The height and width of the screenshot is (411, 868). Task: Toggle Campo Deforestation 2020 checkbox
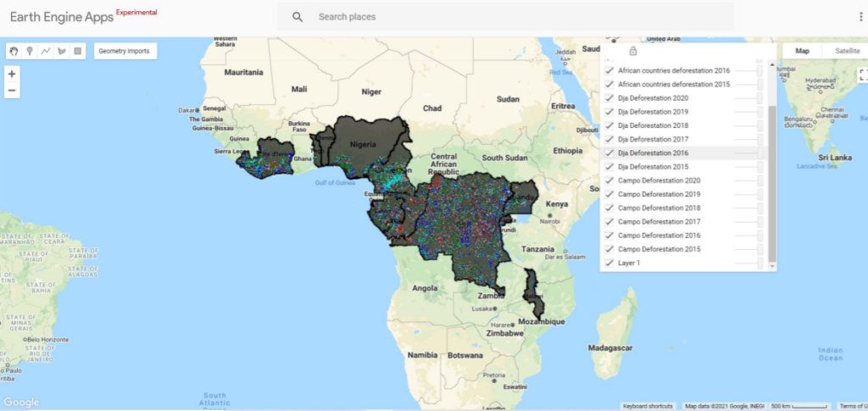609,181
